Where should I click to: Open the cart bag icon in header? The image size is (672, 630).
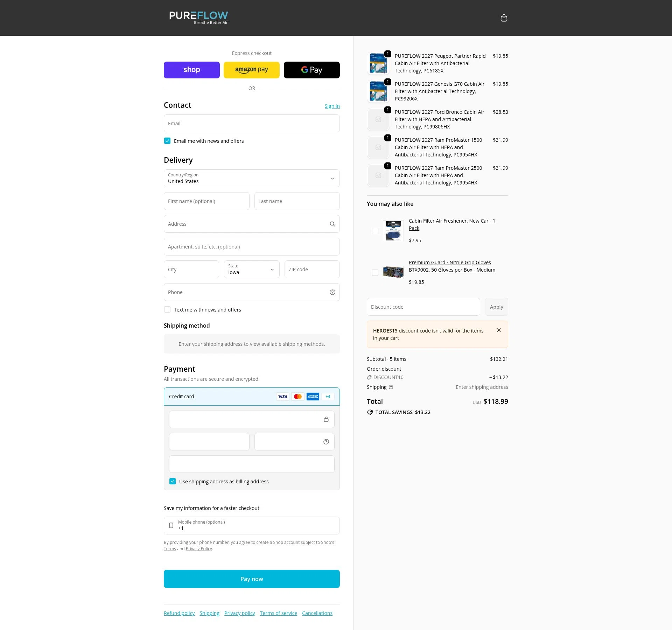tap(504, 17)
